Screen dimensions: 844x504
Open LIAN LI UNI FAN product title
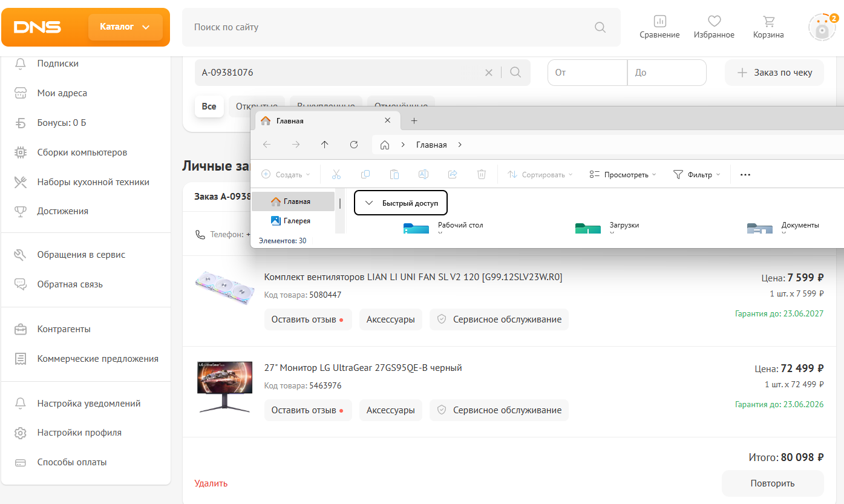coord(413,277)
